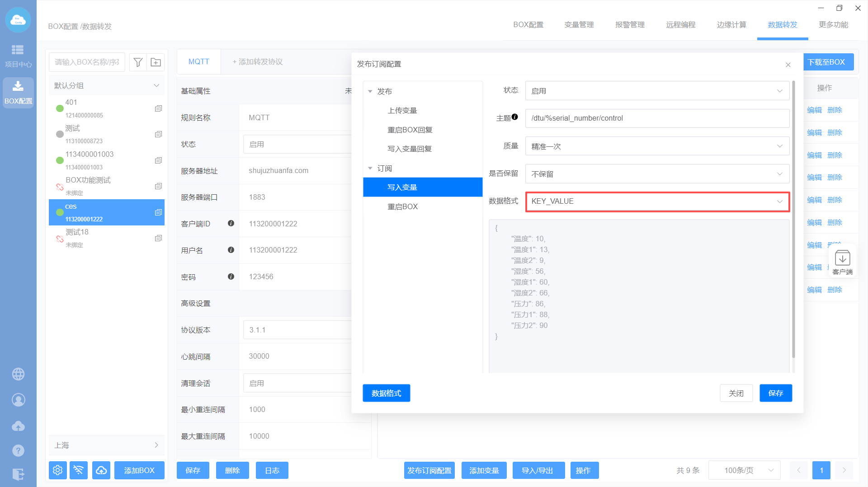Click the 下载至BOX button
Image resolution: width=868 pixels, height=487 pixels.
click(x=827, y=62)
